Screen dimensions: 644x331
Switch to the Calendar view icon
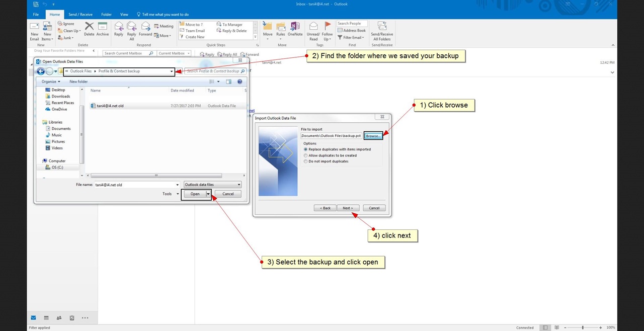pyautogui.click(x=46, y=318)
